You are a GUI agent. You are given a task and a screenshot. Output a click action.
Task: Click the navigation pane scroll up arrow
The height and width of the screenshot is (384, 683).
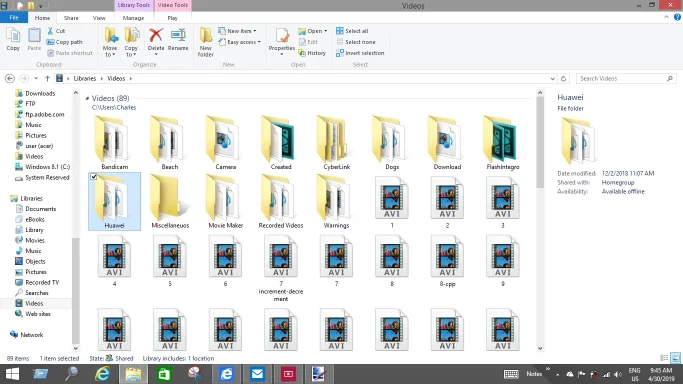tap(75, 93)
